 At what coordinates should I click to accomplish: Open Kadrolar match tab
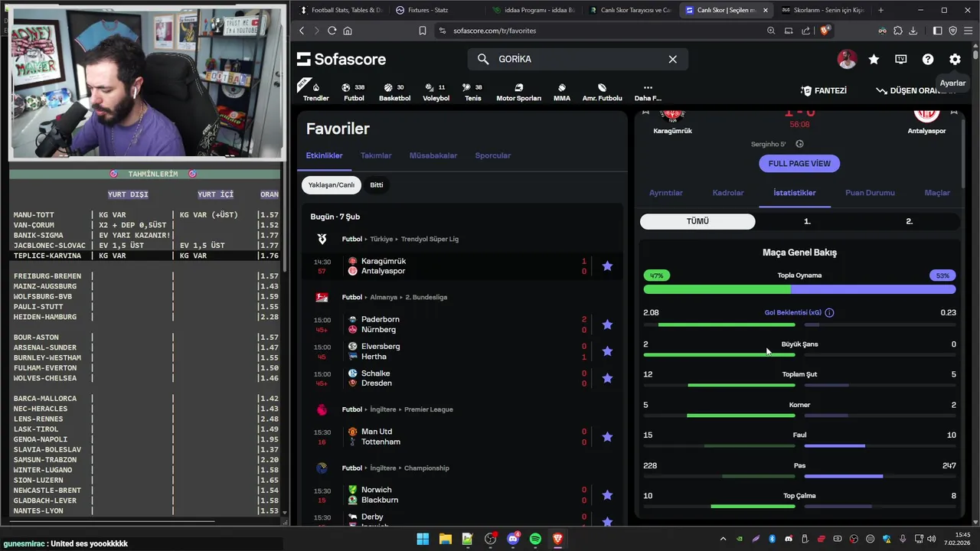click(x=728, y=193)
